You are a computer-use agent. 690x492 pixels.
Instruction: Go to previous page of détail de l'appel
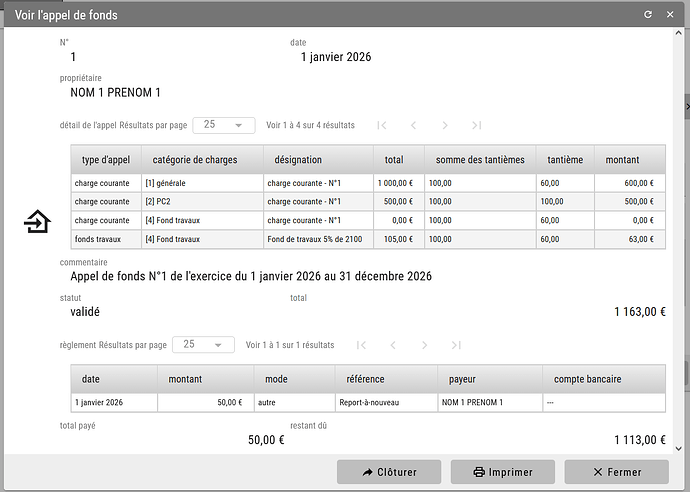click(413, 125)
